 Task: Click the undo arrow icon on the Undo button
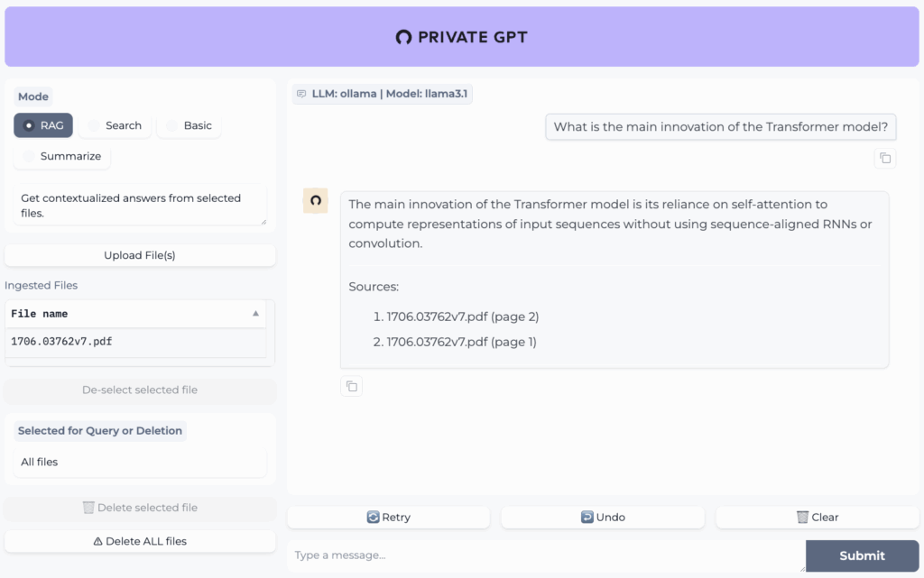(587, 517)
